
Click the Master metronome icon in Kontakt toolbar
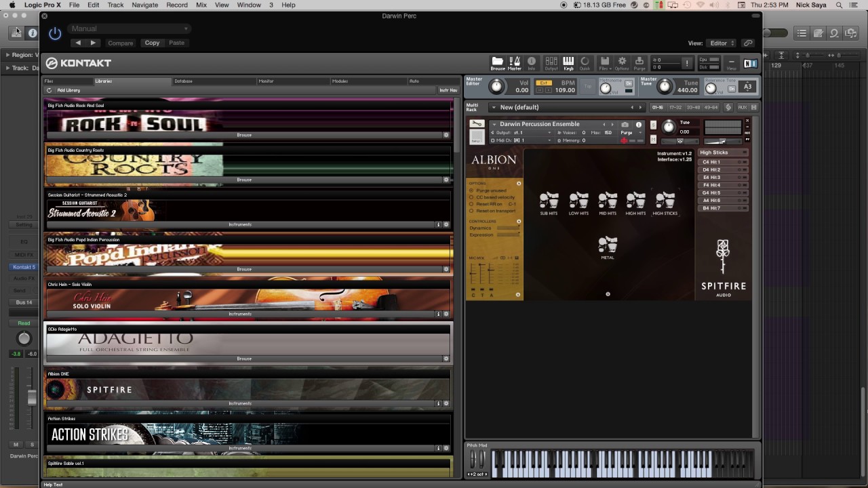pyautogui.click(x=515, y=63)
